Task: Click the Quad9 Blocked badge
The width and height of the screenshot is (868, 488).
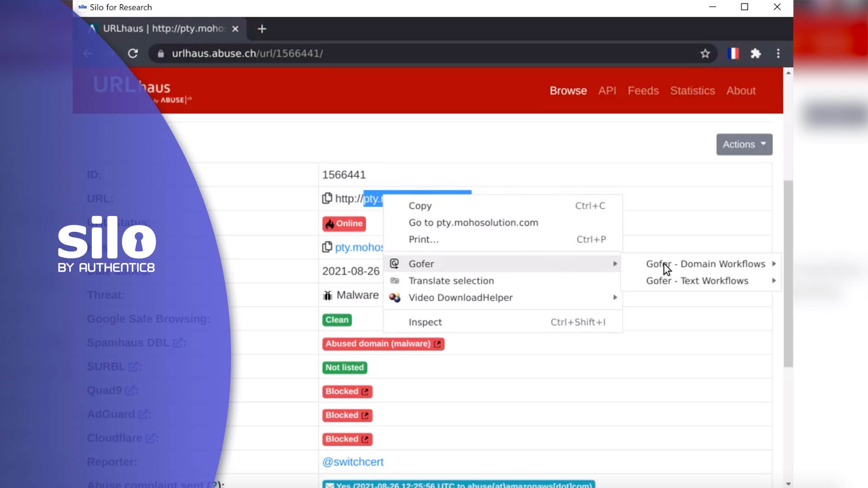Action: 347,391
